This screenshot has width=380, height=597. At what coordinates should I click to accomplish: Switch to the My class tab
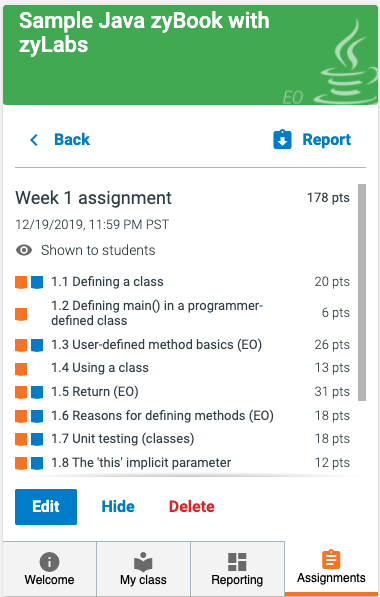(143, 568)
